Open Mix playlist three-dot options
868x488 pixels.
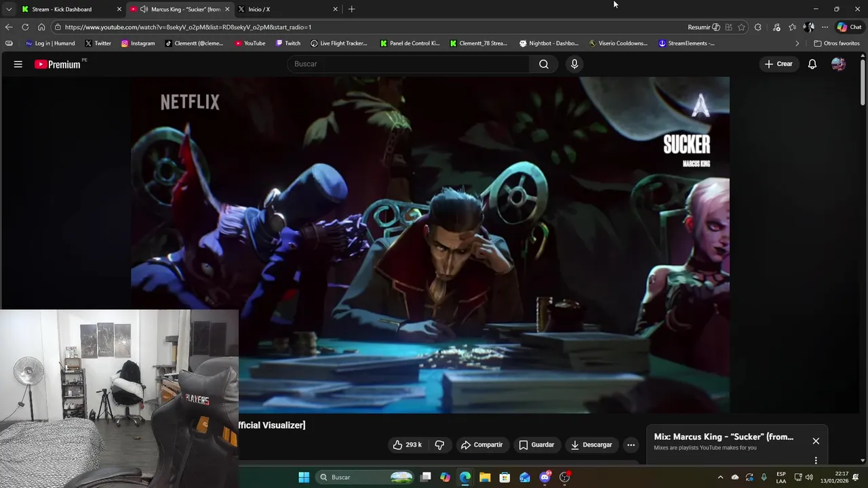[816, 460]
